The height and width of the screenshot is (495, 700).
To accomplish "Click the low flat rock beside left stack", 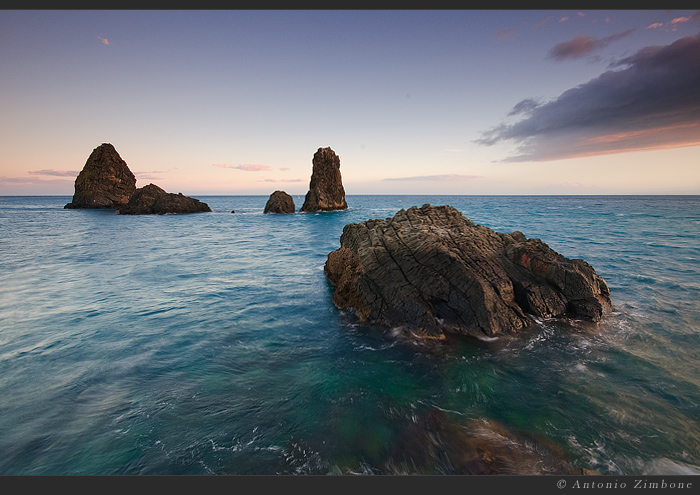I will pyautogui.click(x=165, y=202).
